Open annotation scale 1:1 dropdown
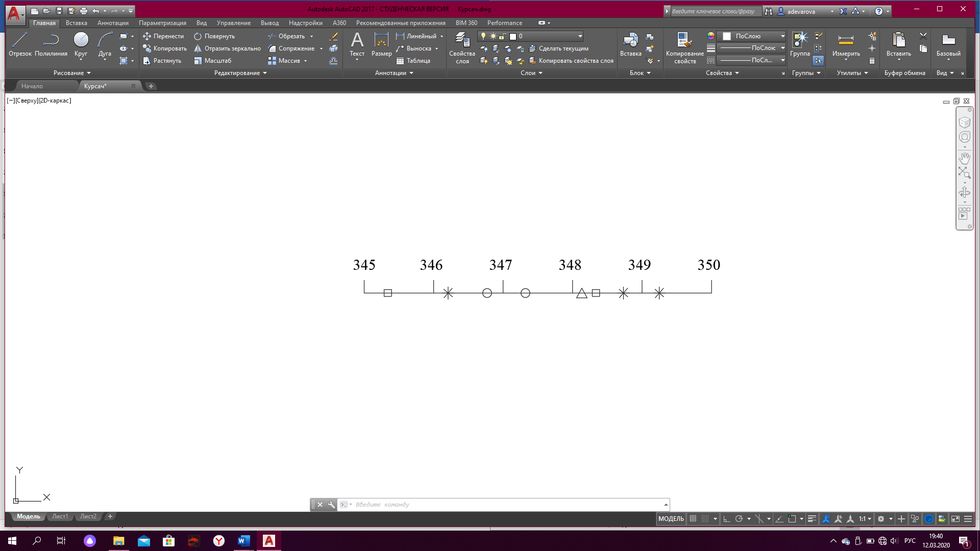 pos(865,519)
